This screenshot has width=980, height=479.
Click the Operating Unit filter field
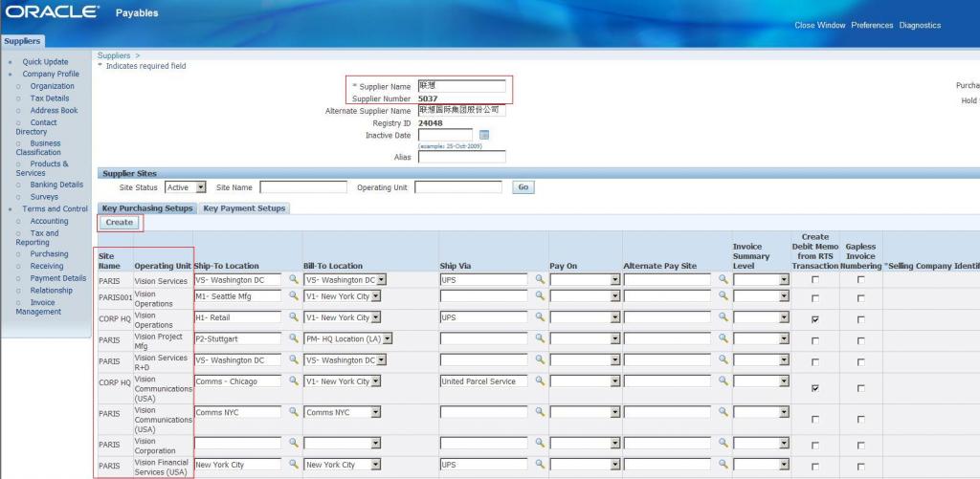[x=458, y=187]
